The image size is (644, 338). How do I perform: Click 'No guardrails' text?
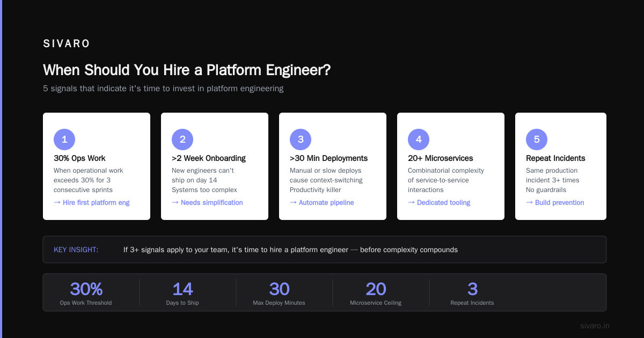(546, 190)
